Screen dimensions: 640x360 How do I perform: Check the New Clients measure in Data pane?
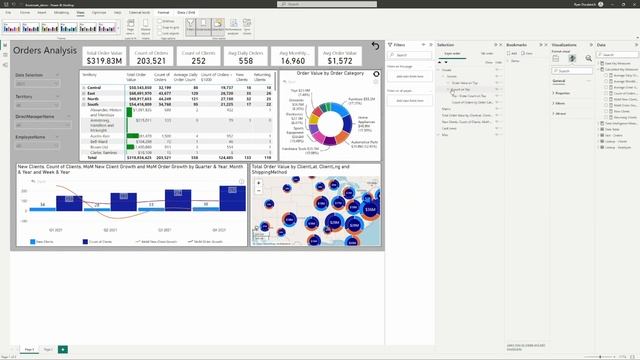(606, 111)
